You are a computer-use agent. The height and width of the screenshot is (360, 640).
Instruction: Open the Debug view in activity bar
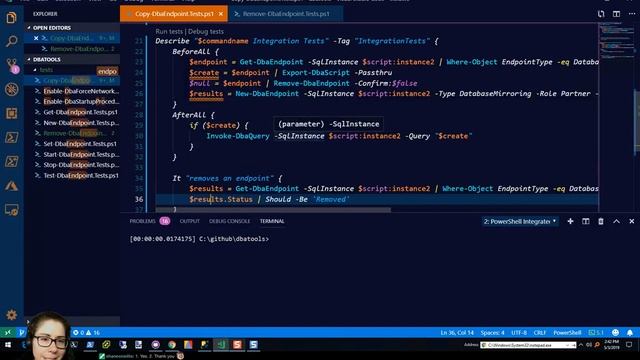click(11, 89)
